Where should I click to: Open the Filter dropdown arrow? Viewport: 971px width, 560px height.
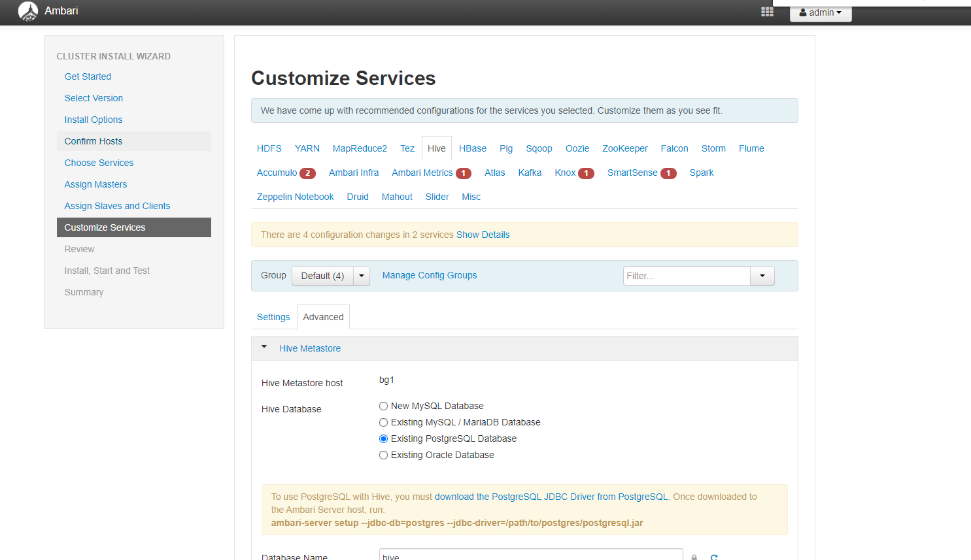coord(762,276)
